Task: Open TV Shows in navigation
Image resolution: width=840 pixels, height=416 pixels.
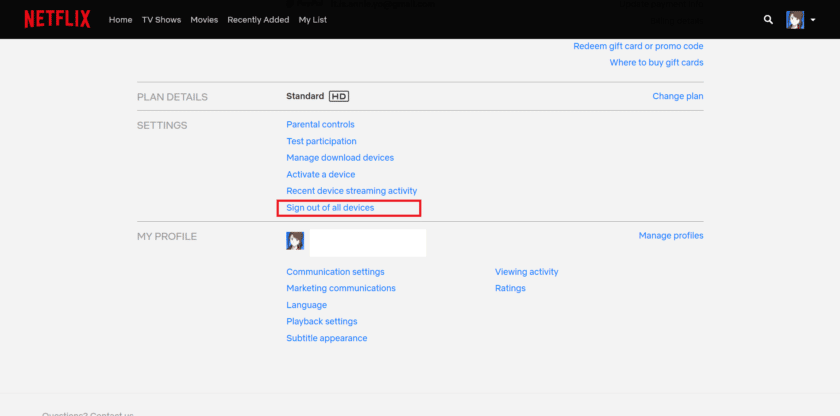Action: point(161,20)
